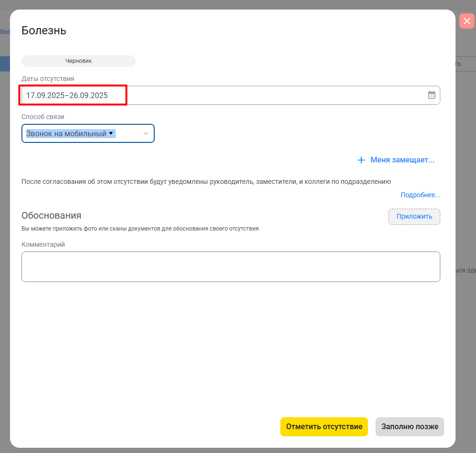Focus the Комментарий text area

pyautogui.click(x=230, y=267)
